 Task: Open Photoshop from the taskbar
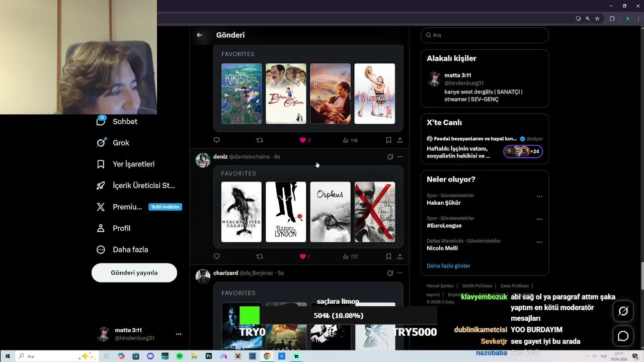209,356
